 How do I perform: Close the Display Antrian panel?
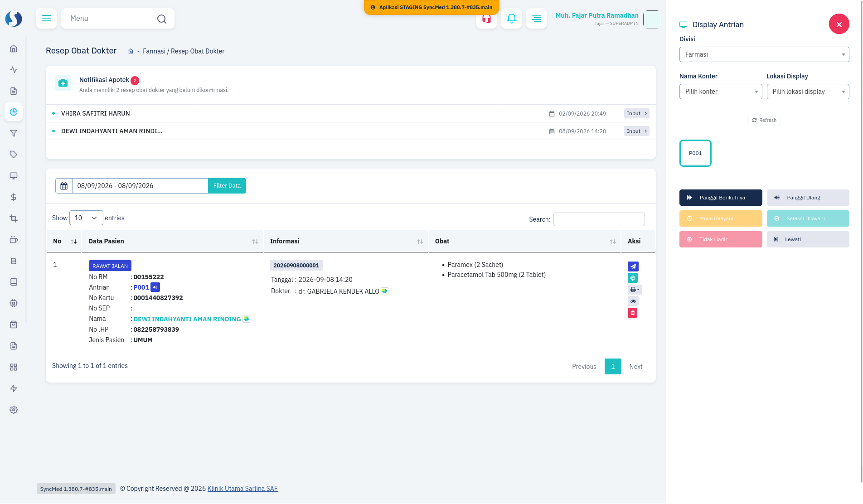(x=839, y=24)
